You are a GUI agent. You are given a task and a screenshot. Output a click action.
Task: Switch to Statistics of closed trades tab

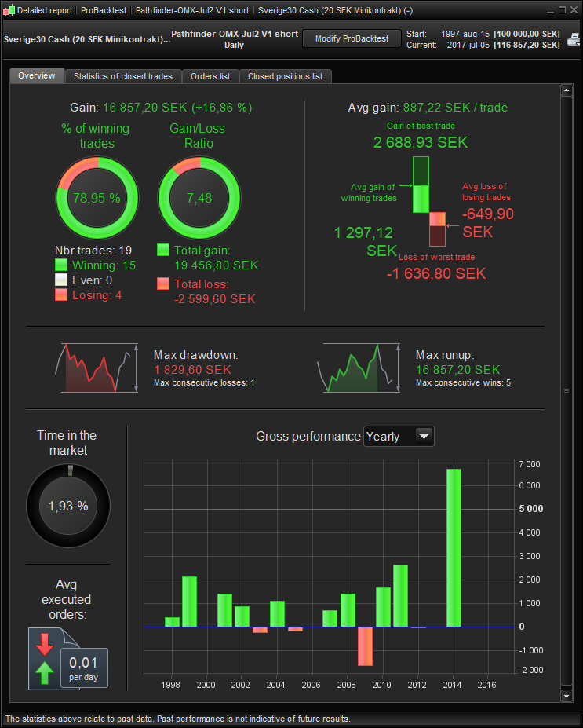coord(123,76)
